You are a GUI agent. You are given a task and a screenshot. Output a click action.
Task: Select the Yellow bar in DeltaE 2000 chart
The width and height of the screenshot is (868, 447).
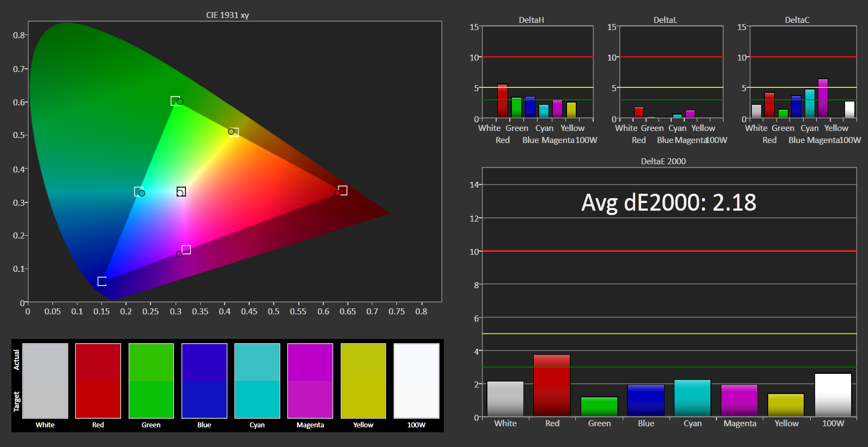click(786, 405)
